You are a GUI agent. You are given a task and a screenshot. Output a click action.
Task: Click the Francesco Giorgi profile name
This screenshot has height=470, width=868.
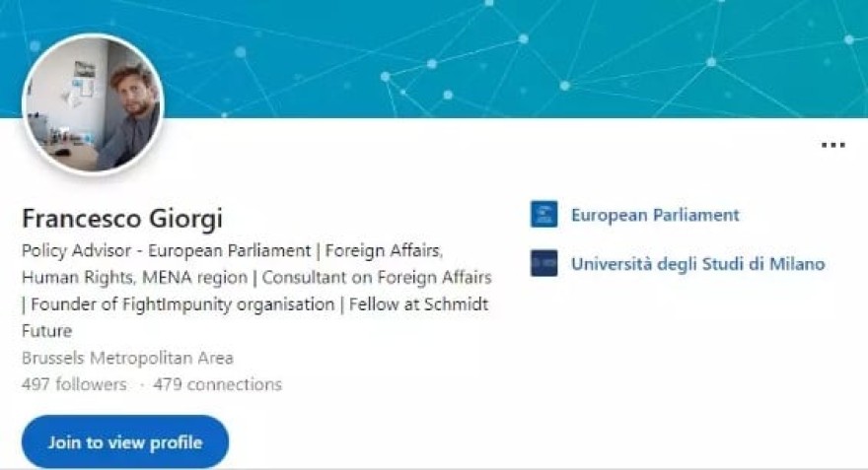coord(122,218)
